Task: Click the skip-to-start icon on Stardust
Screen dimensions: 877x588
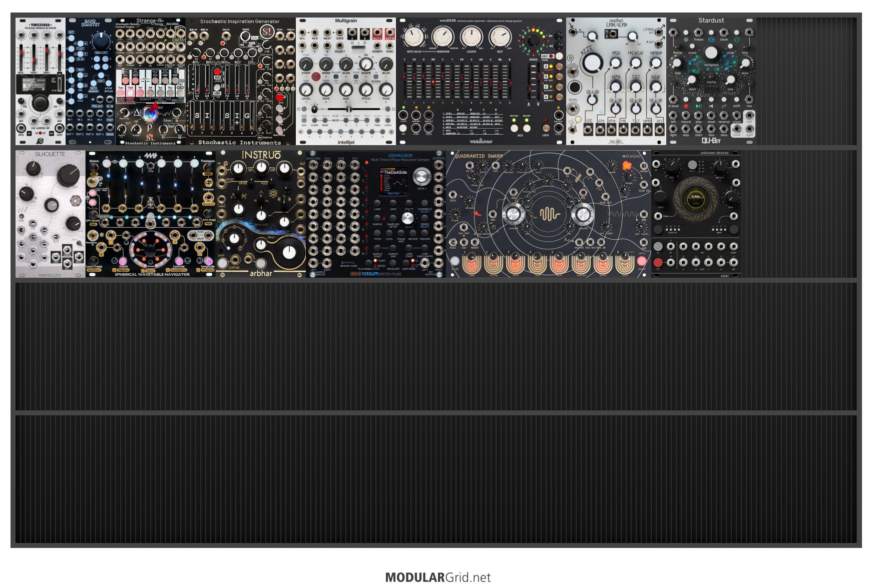Action: pos(711,106)
